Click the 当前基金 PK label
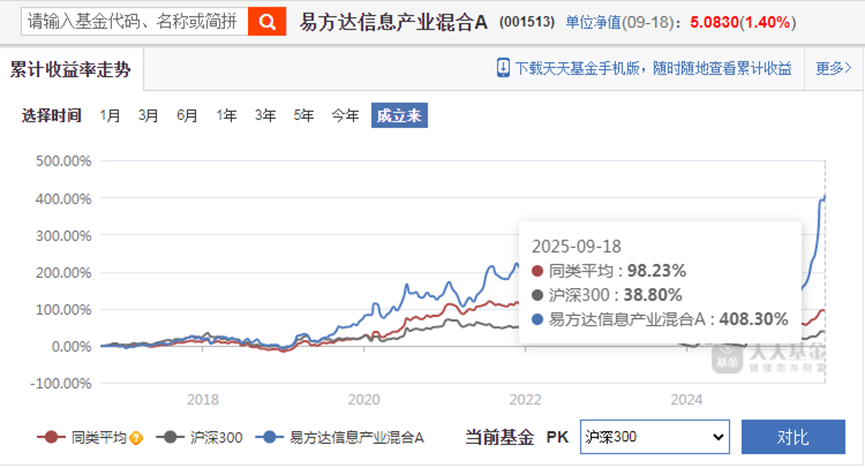The image size is (865, 468). pyautogui.click(x=516, y=438)
